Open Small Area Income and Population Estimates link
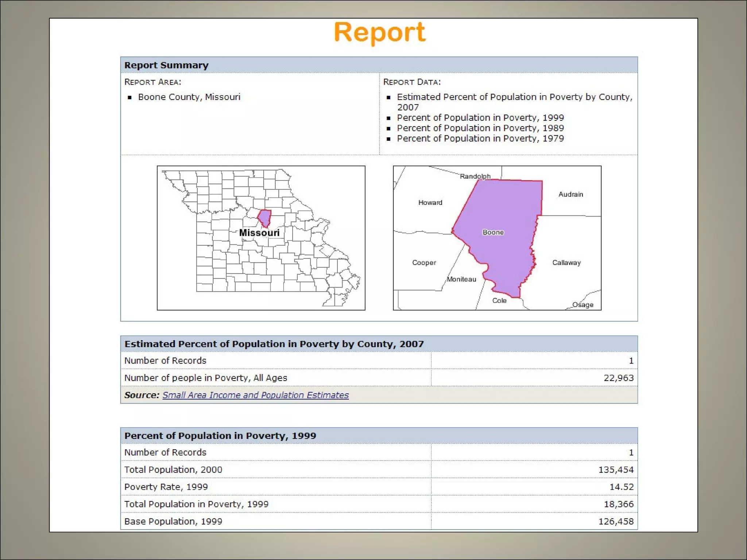The image size is (747, 560). click(255, 395)
